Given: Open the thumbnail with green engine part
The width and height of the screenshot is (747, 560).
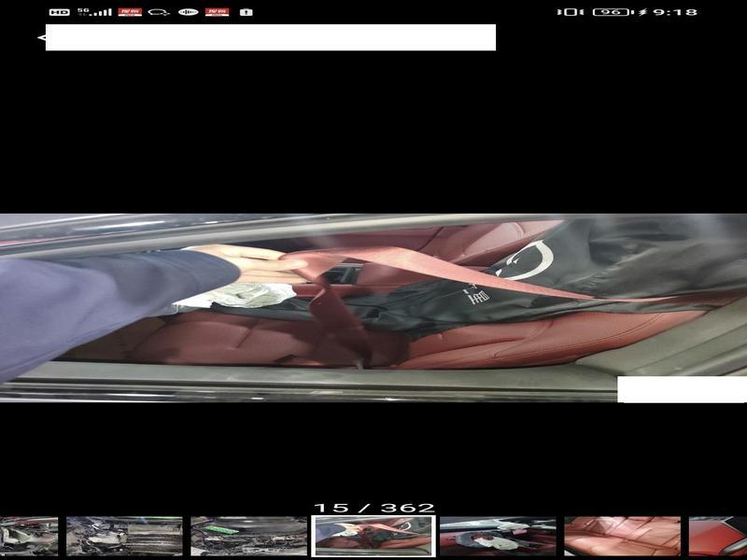Looking at the screenshot, I should (x=248, y=537).
